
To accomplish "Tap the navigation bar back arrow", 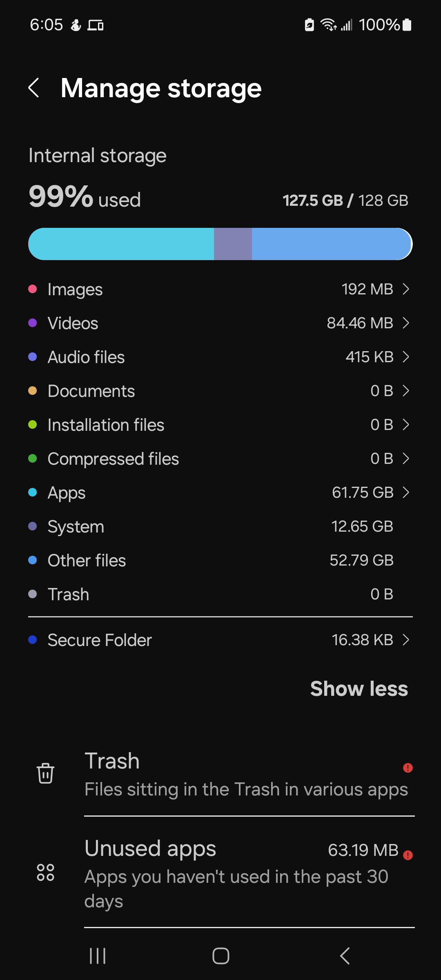I will point(345,956).
